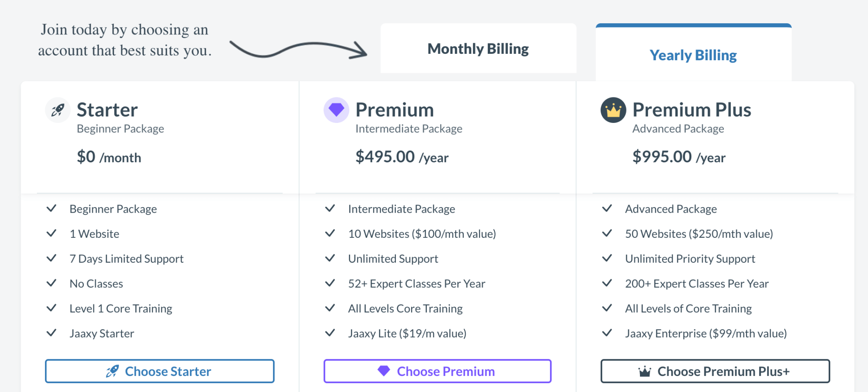The image size is (868, 392).
Task: Choose the Starter plan button
Action: [160, 371]
